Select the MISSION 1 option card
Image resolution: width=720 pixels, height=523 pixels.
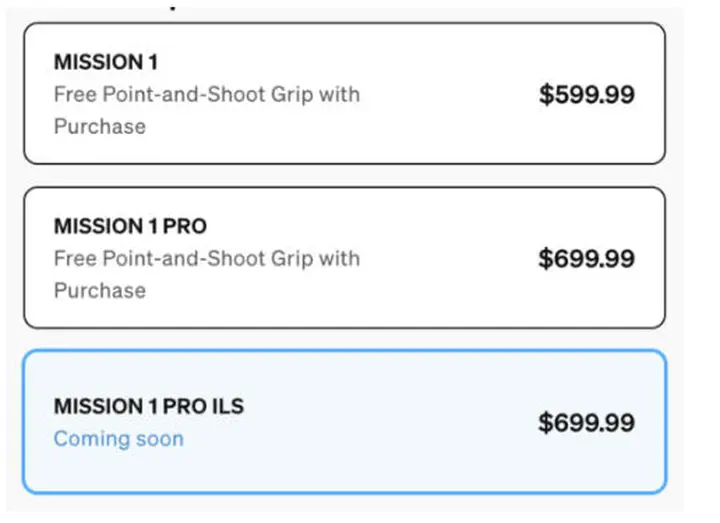344,94
